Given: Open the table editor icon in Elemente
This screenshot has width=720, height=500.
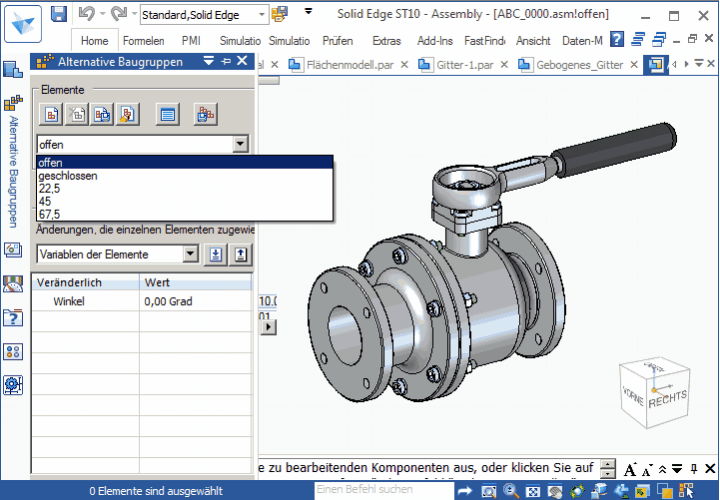Looking at the screenshot, I should 167,114.
